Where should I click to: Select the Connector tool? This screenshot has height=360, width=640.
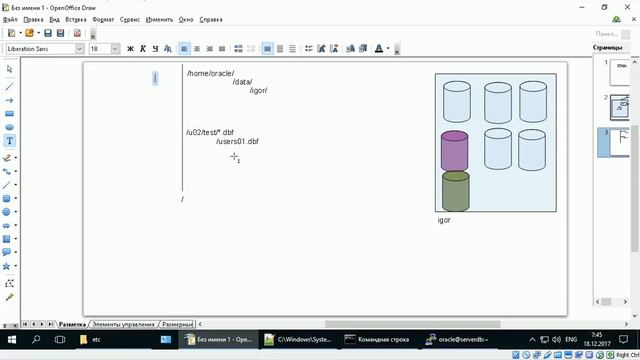7,171
